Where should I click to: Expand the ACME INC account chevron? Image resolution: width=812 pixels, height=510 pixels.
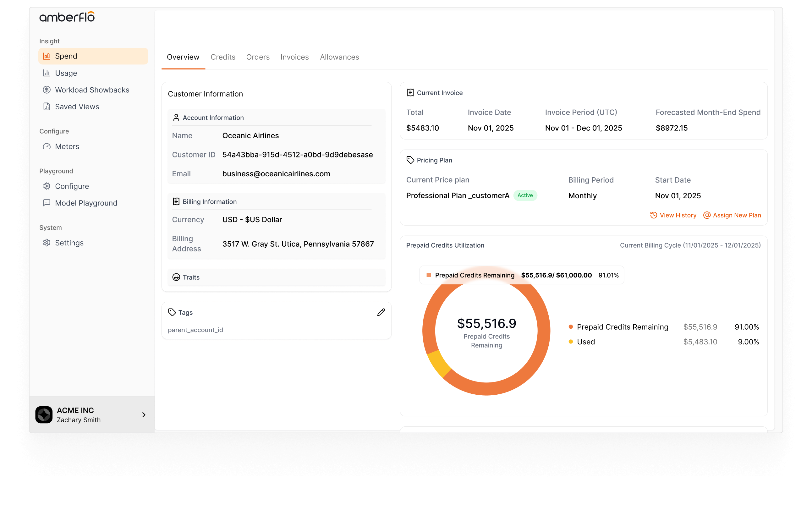(x=144, y=414)
